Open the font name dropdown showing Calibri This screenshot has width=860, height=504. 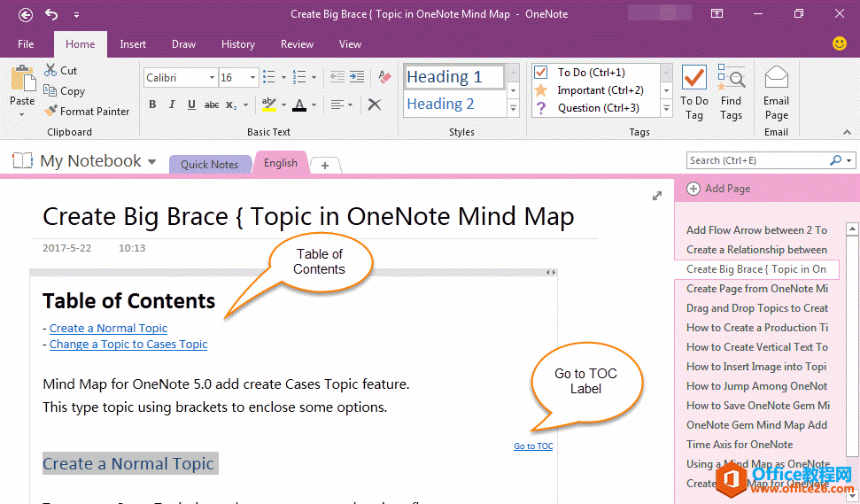pos(212,78)
